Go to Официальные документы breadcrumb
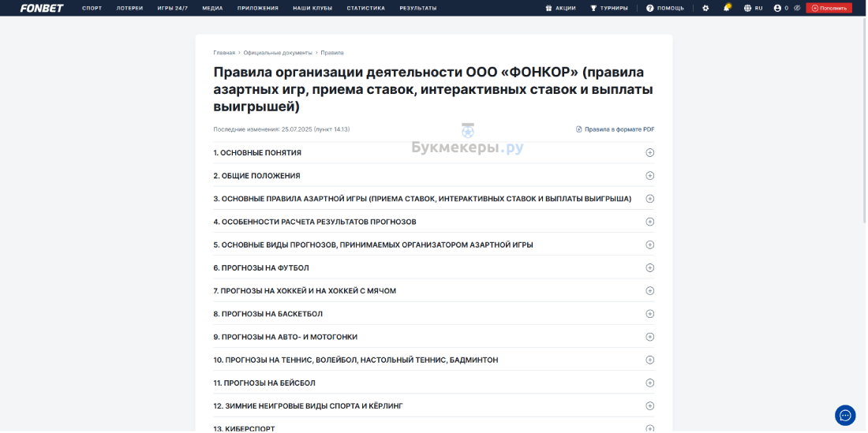The height and width of the screenshot is (433, 868). point(278,53)
